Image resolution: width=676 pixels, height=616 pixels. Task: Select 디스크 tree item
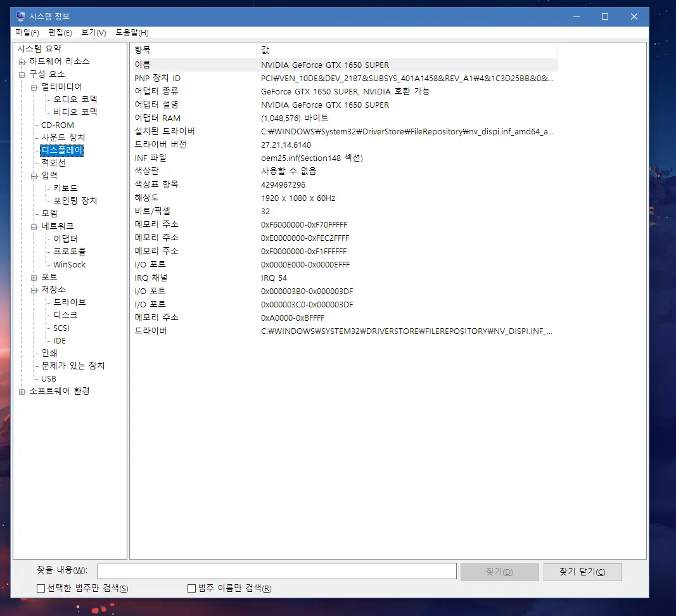pyautogui.click(x=65, y=315)
